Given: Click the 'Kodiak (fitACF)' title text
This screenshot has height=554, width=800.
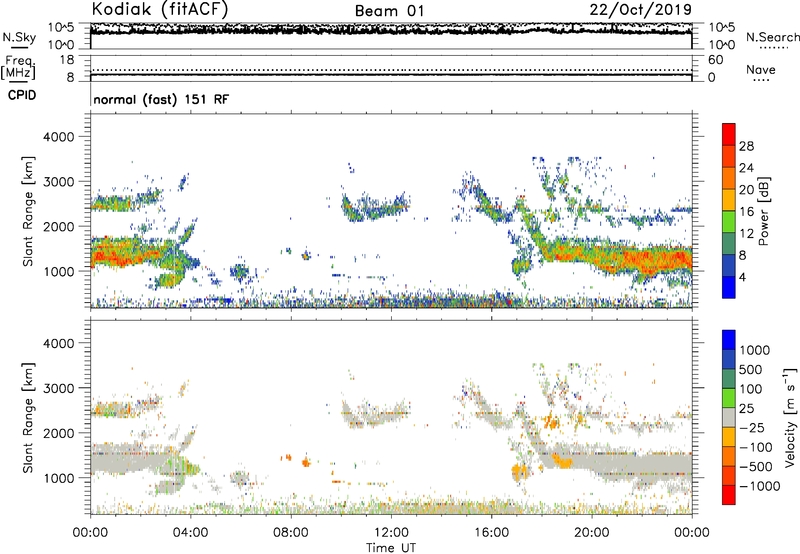Looking at the screenshot, I should pos(159,9).
